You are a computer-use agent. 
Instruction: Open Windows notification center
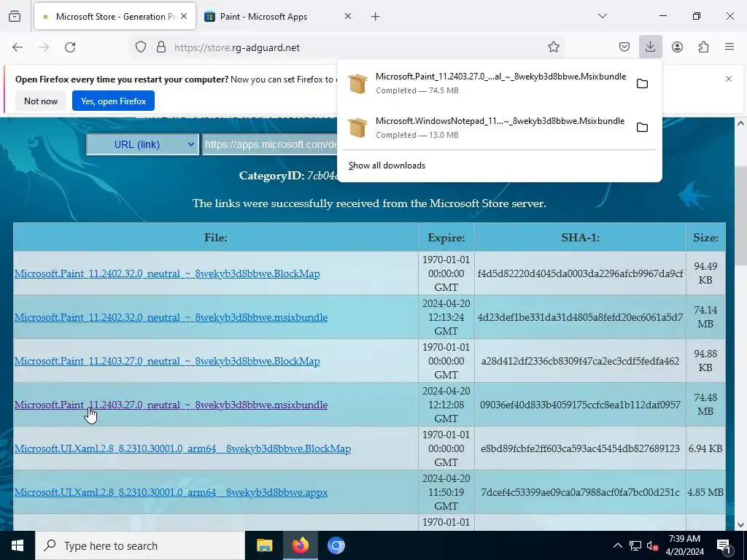723,545
